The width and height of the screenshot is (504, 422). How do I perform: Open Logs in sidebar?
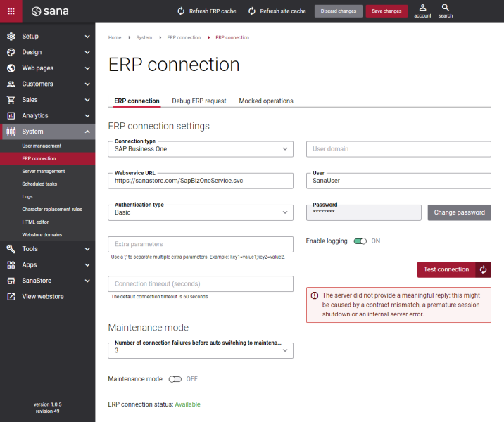[x=27, y=196]
